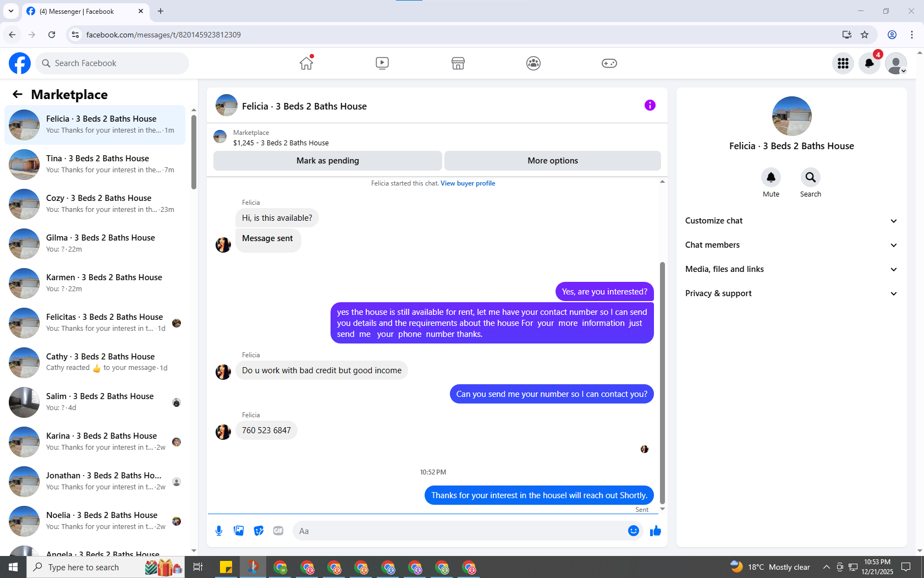Go to the Facebook Home feed icon
This screenshot has width=924, height=578.
click(306, 63)
